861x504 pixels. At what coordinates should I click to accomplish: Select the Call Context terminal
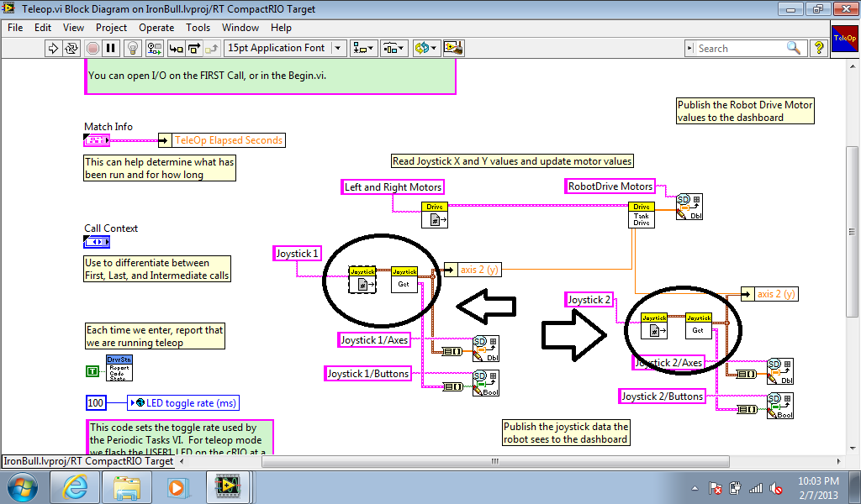pos(97,242)
